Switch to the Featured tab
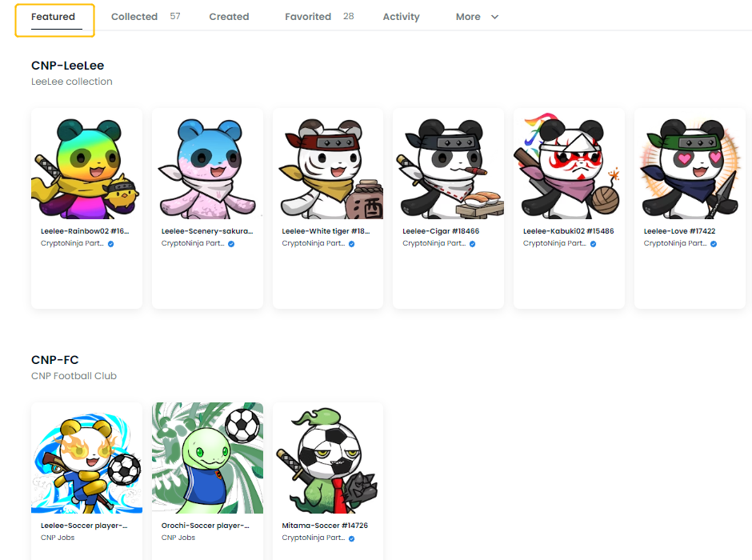 [x=54, y=17]
